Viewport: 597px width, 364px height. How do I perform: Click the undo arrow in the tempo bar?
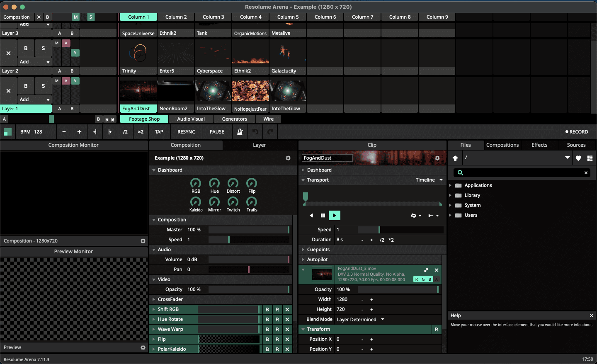pyautogui.click(x=255, y=132)
